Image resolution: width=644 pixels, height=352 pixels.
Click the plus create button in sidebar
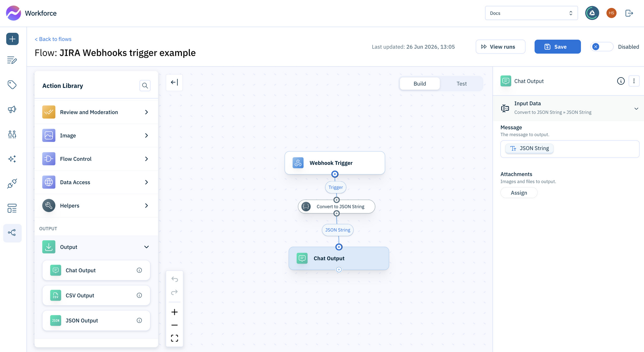click(12, 39)
